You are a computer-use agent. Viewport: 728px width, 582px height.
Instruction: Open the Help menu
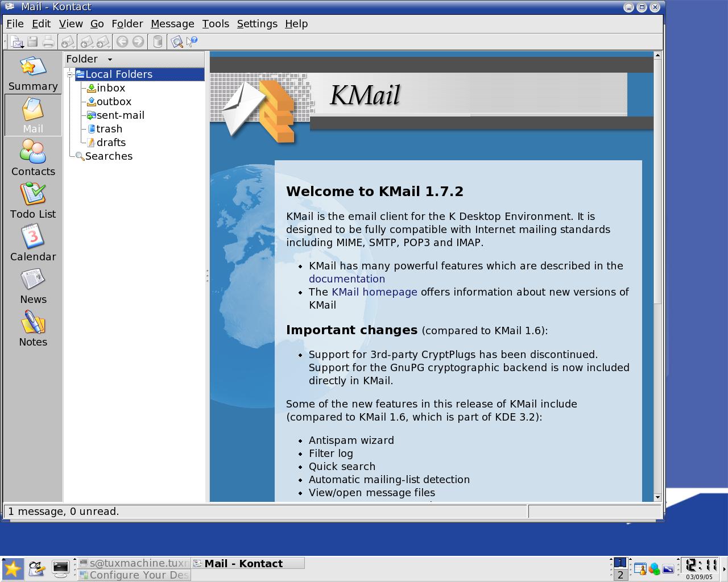296,24
